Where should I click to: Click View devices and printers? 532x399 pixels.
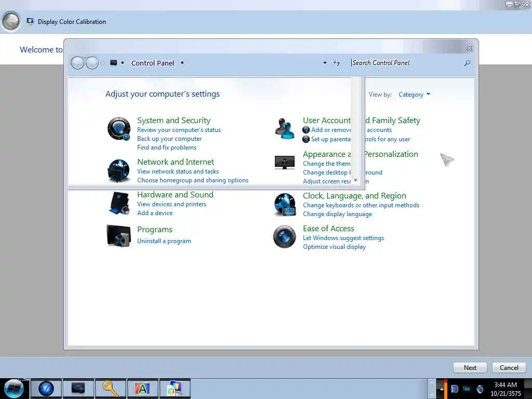click(x=171, y=204)
